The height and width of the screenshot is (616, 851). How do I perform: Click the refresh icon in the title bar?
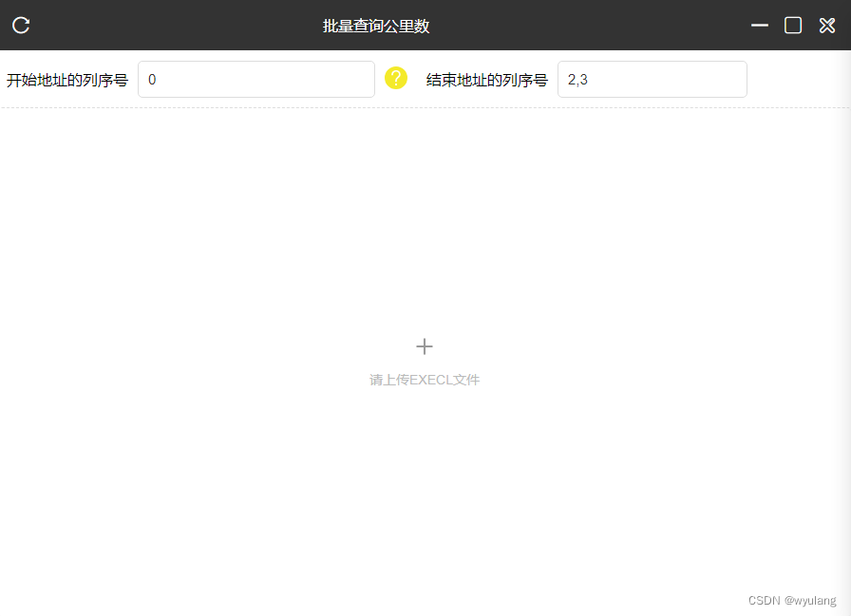(20, 26)
